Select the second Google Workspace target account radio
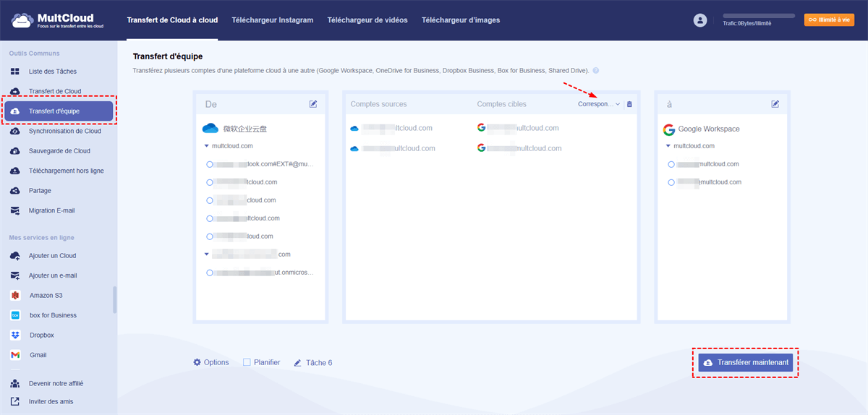868x415 pixels. click(x=671, y=182)
